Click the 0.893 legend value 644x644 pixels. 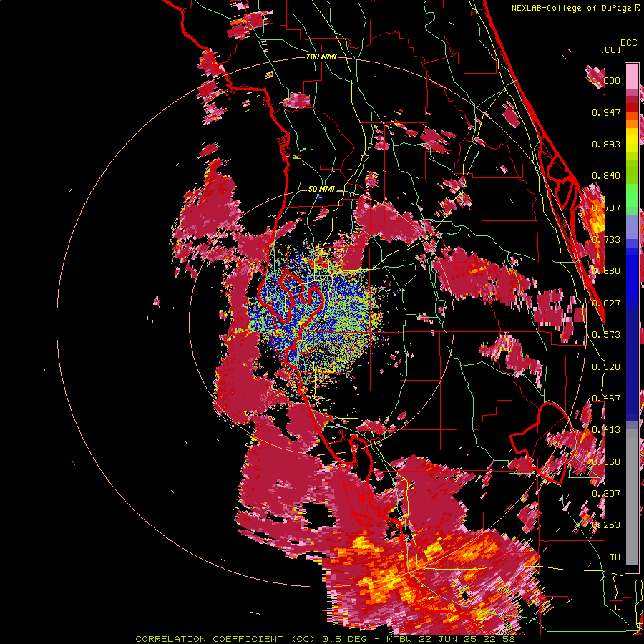tap(606, 144)
